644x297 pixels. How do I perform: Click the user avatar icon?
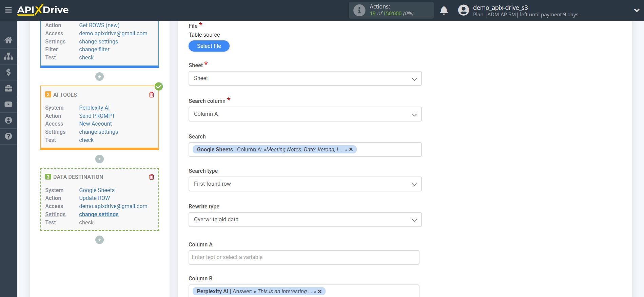pos(463,10)
